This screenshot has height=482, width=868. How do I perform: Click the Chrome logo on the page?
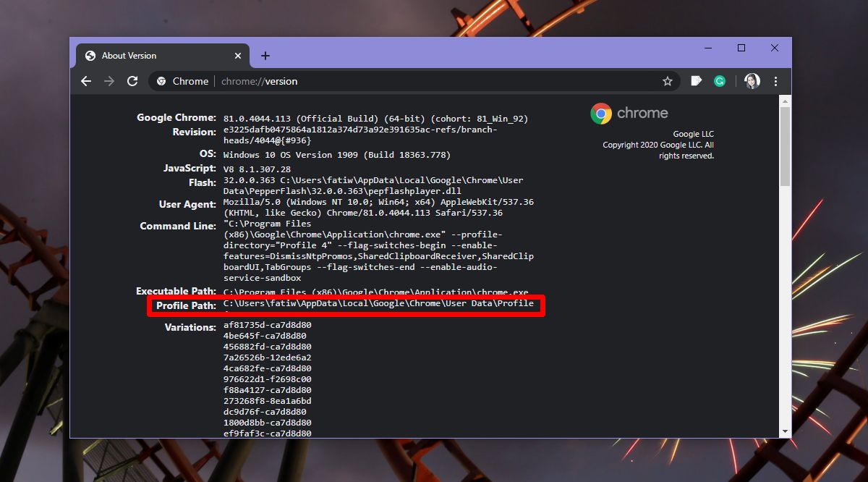click(629, 113)
